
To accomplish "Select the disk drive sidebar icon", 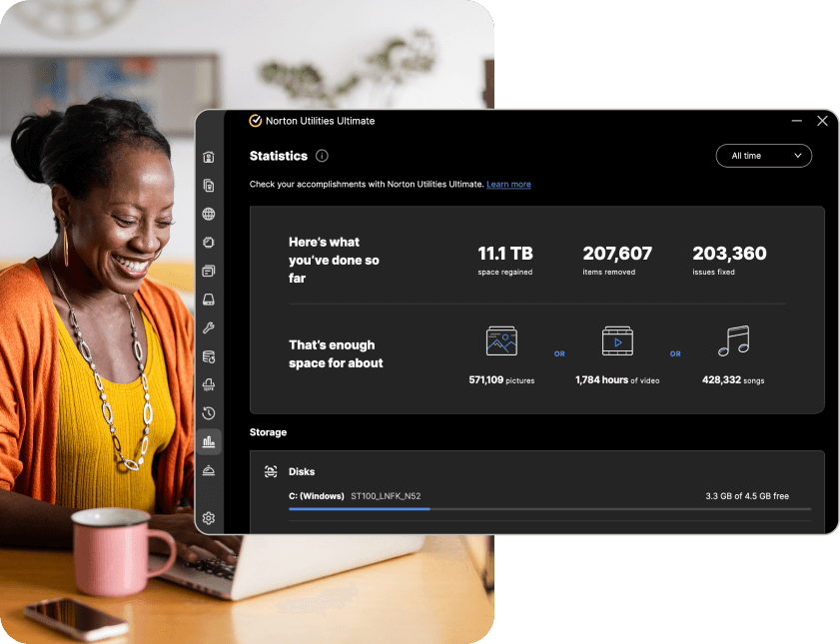I will coord(208,299).
